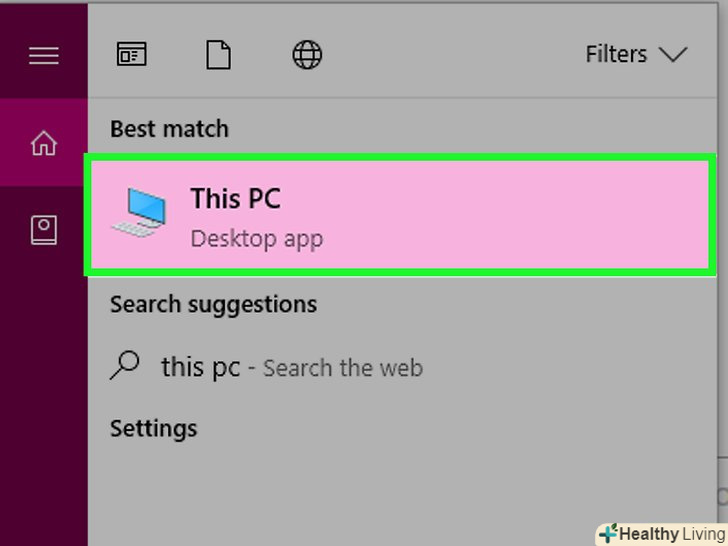Open the Filters dropdown label
This screenshot has width=728, height=546.
(x=616, y=54)
